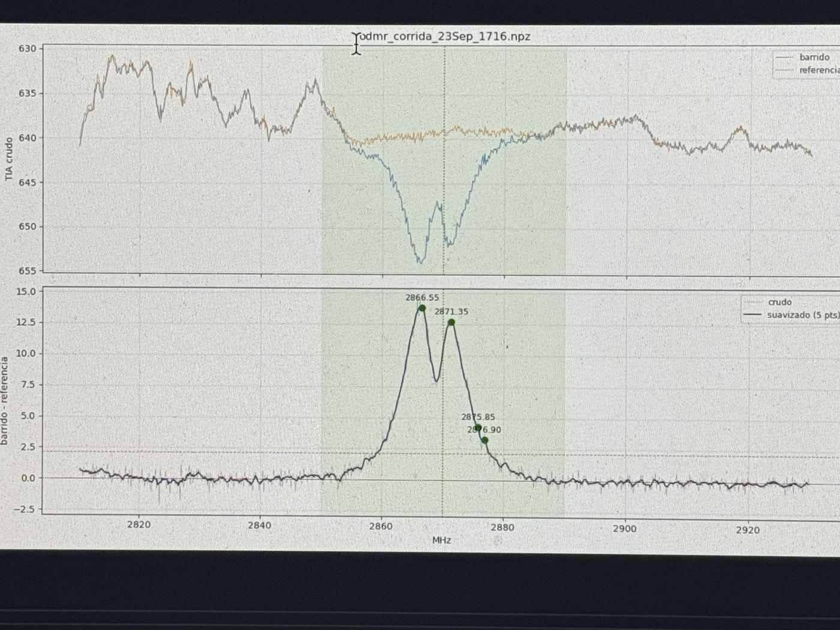The height and width of the screenshot is (630, 840).
Task: Click the x-axis tick label 2880
Action: coord(503,527)
